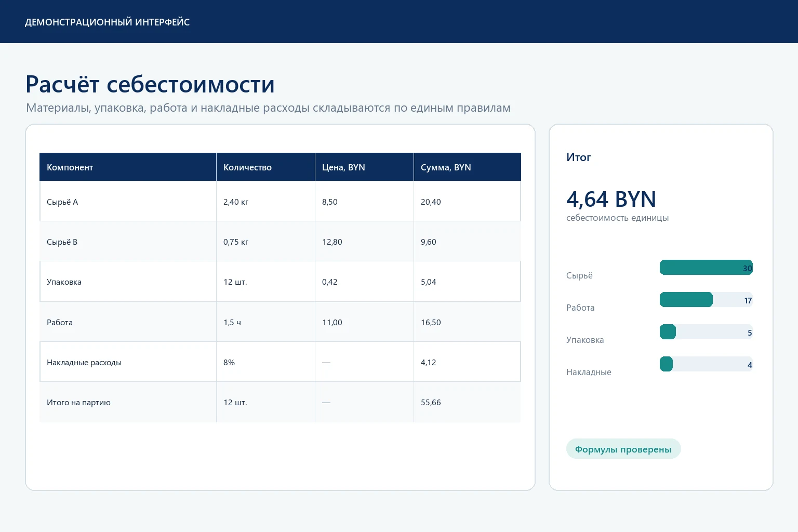The image size is (798, 532).
Task: Click the '1,5 ч' quantity cell
Action: [265, 322]
